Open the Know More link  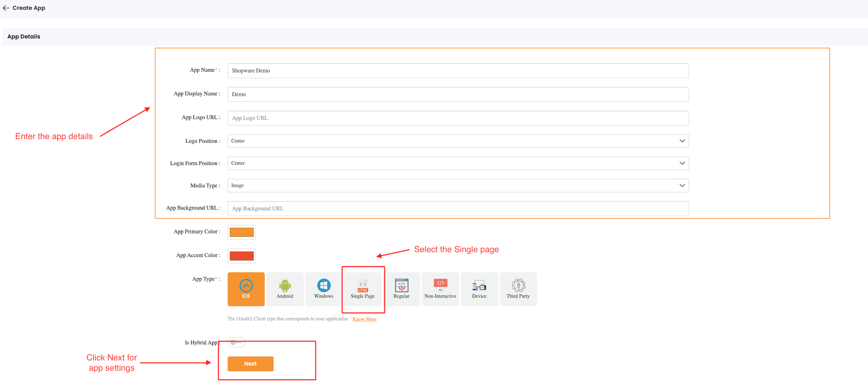tap(364, 319)
